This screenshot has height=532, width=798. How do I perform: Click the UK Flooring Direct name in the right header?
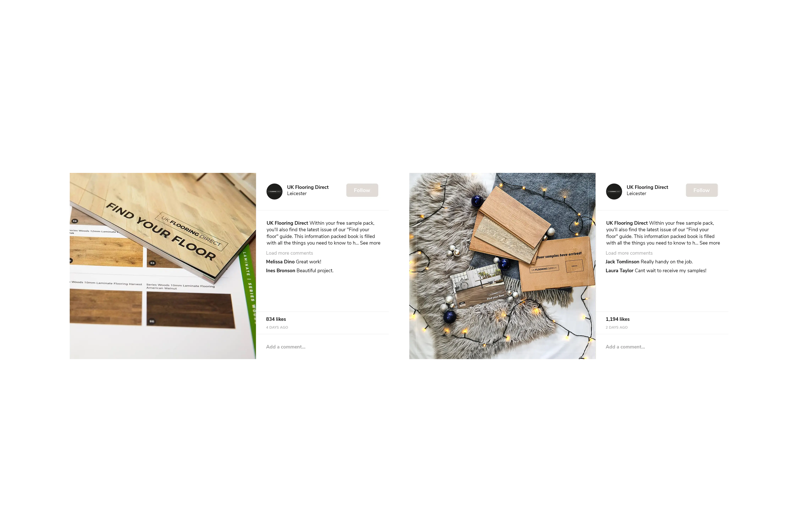click(647, 187)
